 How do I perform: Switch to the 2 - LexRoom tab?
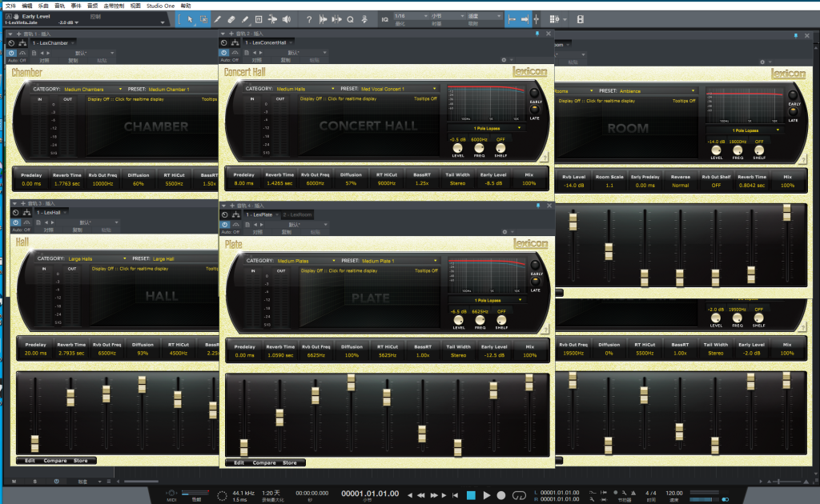297,214
